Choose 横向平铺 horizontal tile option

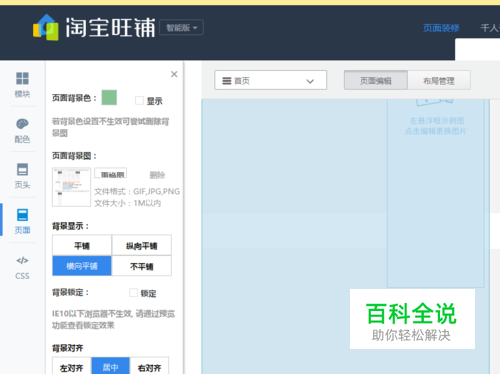(x=82, y=266)
